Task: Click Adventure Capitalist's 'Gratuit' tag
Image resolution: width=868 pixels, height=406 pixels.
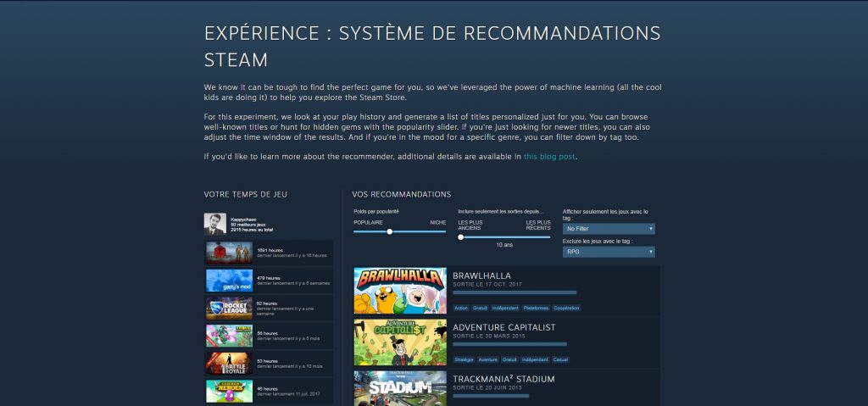Action: pyautogui.click(x=509, y=359)
